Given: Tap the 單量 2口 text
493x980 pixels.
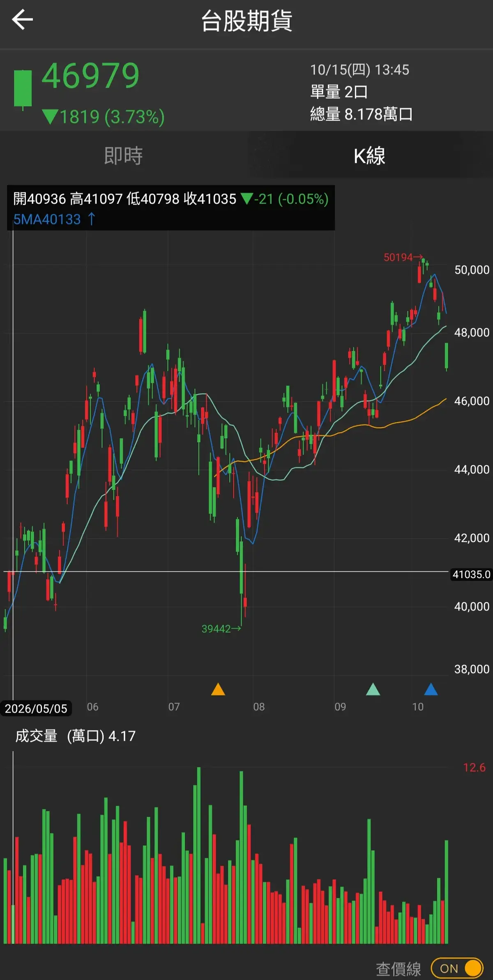Looking at the screenshot, I should tap(339, 92).
